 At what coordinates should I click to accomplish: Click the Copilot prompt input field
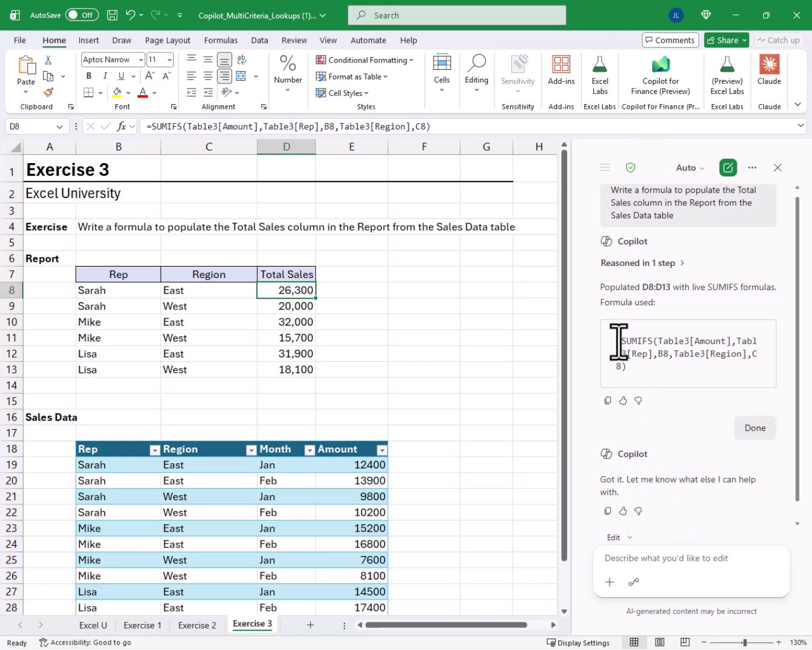click(691, 559)
